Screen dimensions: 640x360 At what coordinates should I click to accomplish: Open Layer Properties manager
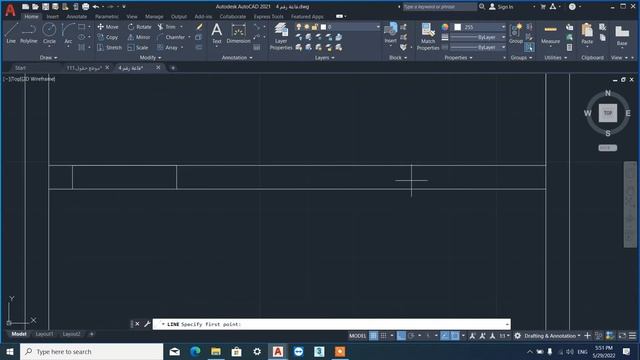click(x=281, y=36)
